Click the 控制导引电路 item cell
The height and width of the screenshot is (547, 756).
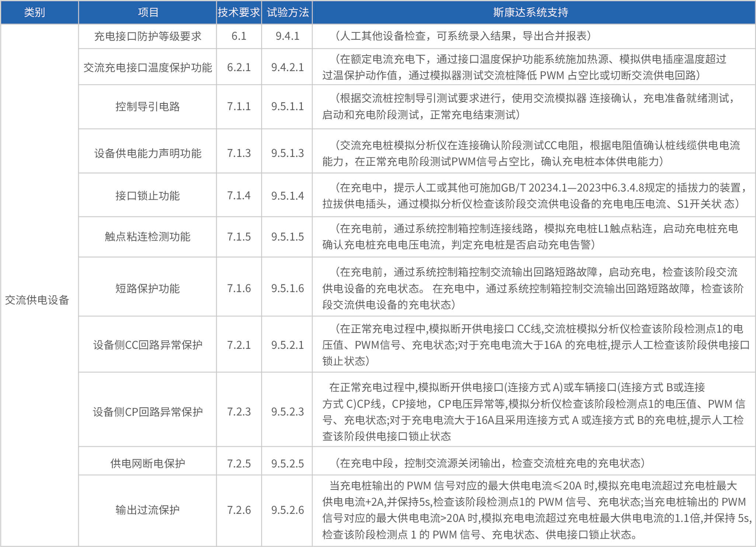click(147, 106)
